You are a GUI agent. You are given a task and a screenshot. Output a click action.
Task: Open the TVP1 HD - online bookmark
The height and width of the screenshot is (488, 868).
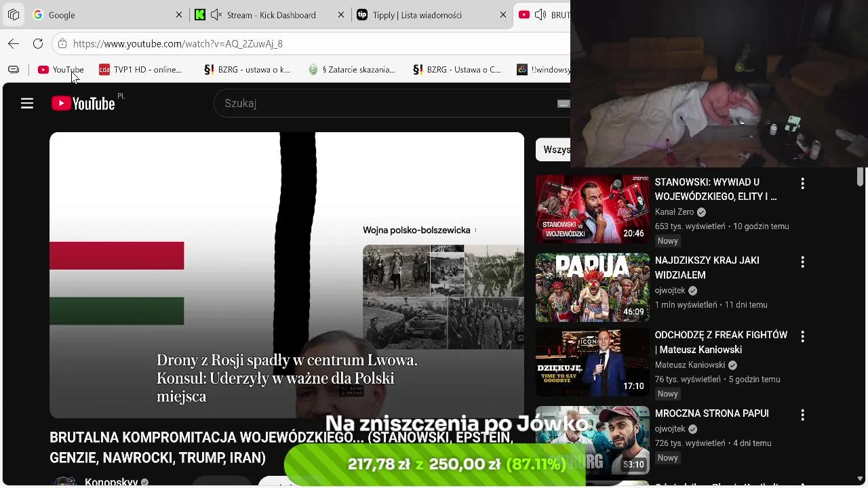(140, 69)
